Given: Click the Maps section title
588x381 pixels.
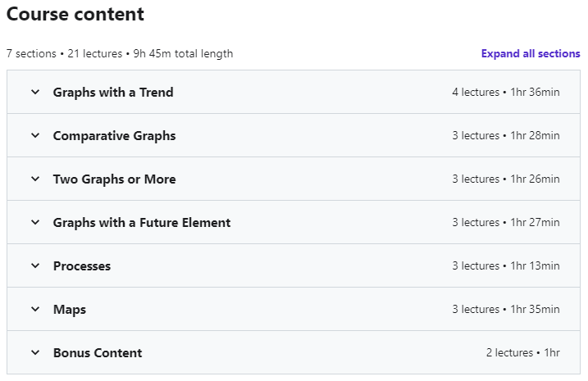Looking at the screenshot, I should [x=70, y=310].
